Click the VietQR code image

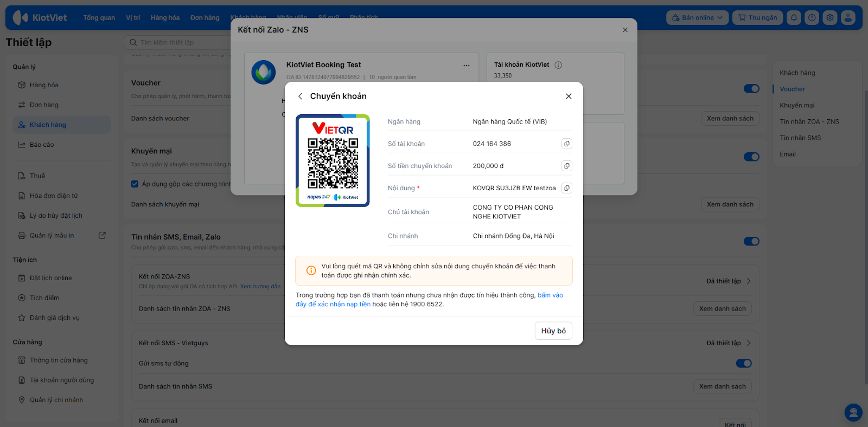[333, 160]
